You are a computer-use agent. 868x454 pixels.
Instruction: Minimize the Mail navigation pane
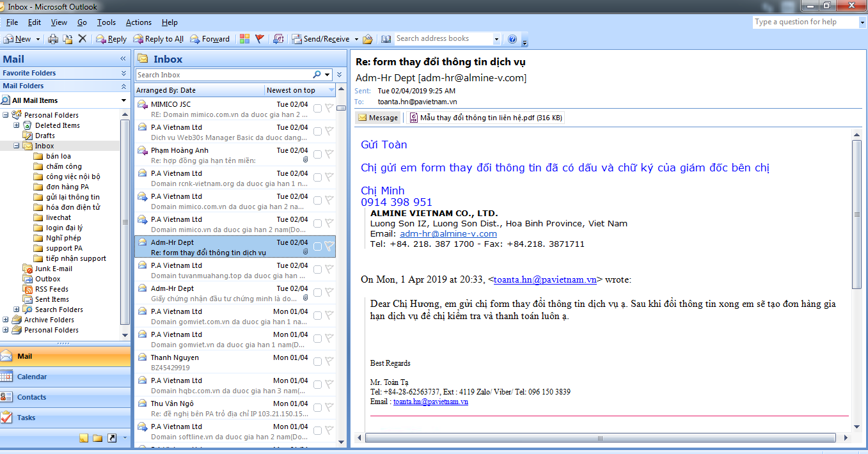coord(123,59)
